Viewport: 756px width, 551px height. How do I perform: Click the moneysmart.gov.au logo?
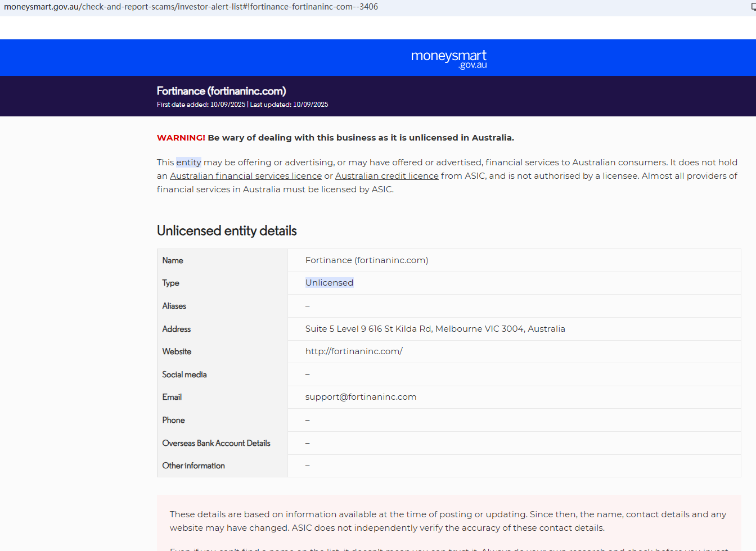448,58
